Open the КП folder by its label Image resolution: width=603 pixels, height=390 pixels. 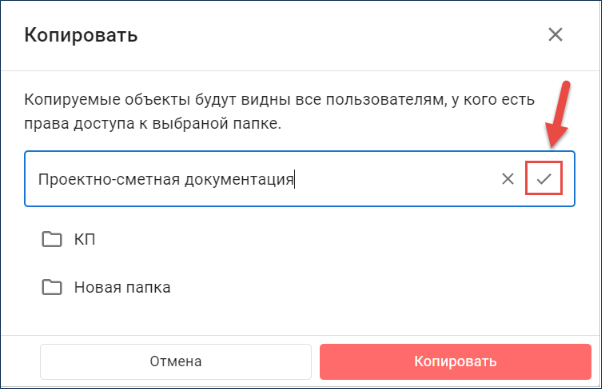(x=85, y=239)
